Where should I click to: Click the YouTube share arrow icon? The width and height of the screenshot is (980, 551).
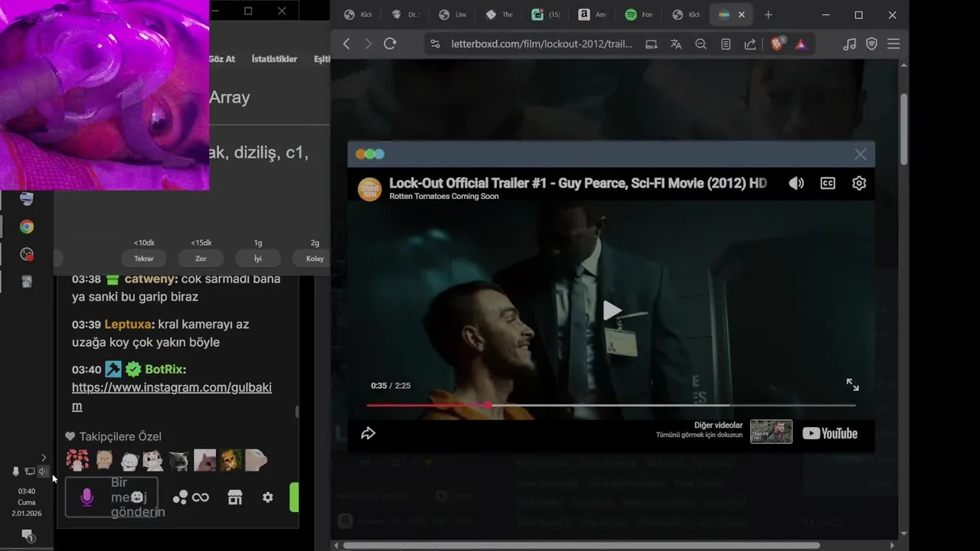click(x=368, y=433)
